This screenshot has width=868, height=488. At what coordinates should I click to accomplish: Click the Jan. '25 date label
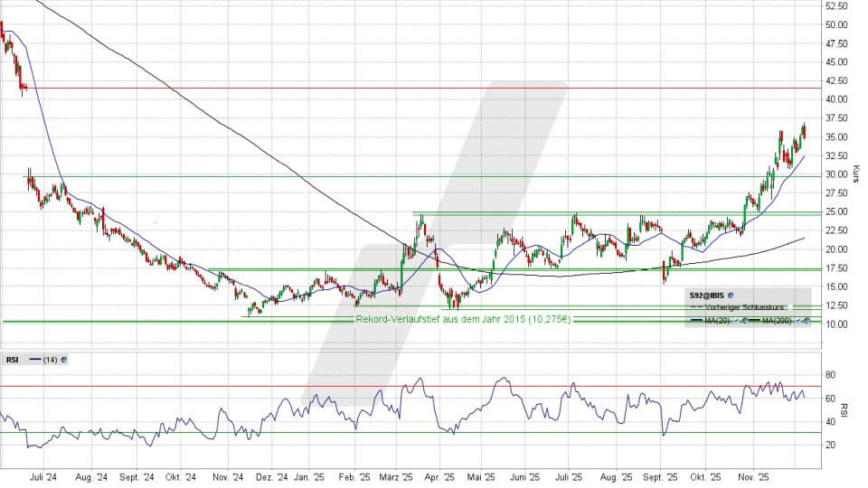309,477
